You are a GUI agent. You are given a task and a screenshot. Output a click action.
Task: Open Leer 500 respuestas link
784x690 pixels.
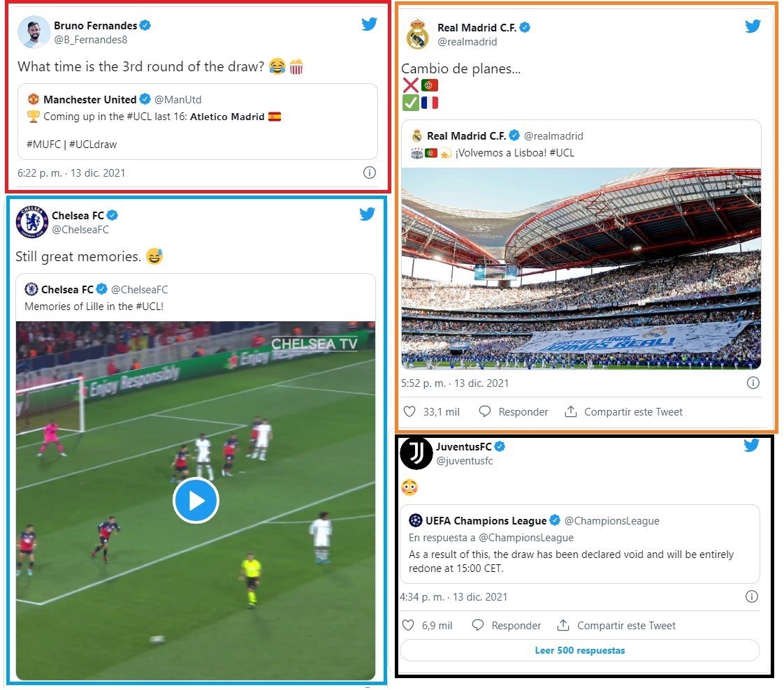coord(579,650)
